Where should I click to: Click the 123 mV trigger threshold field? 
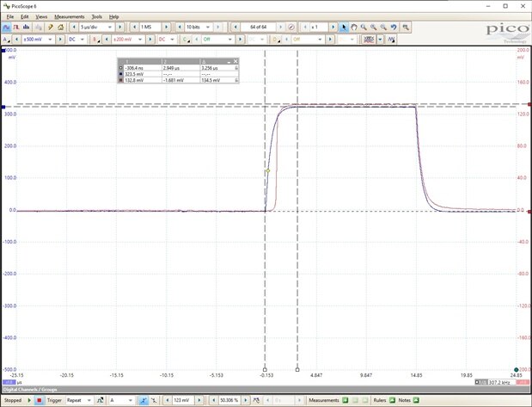coord(182,400)
